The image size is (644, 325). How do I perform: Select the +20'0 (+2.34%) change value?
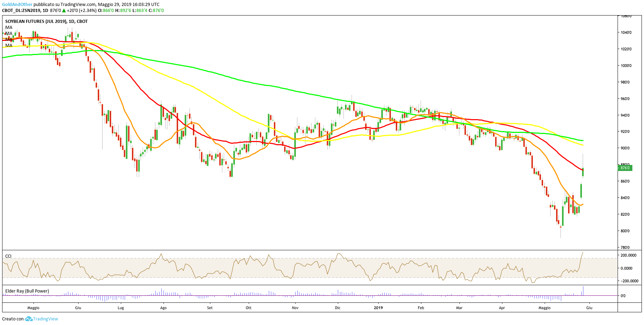click(82, 11)
